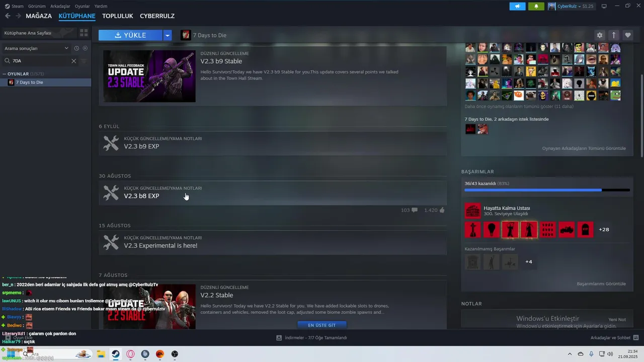This screenshot has height=362, width=644.
Task: Open V2.3 b9 EXP patch notes
Action: 272,143
